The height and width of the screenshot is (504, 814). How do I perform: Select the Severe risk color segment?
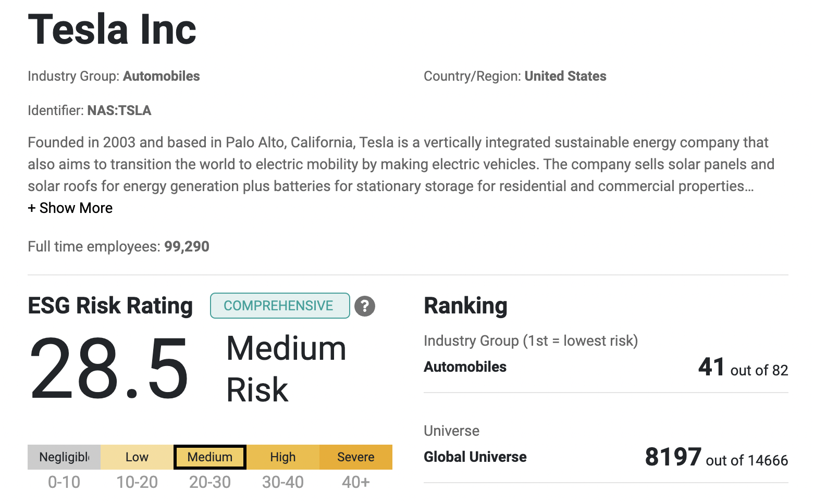356,457
